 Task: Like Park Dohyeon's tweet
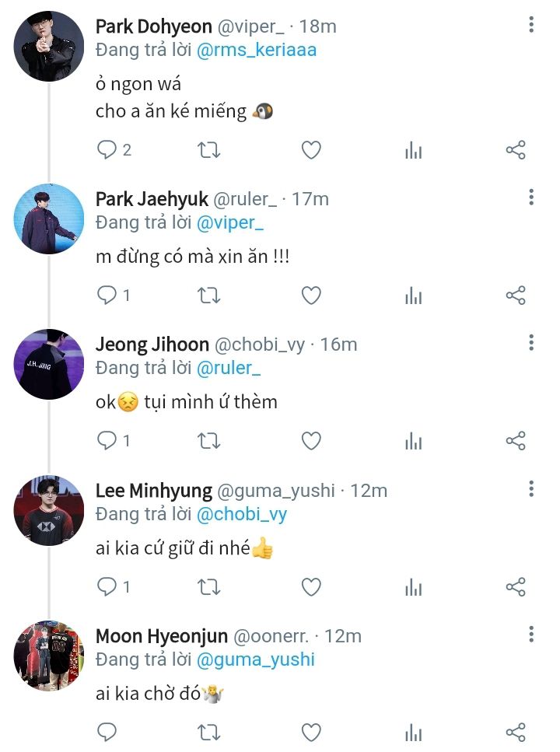(x=311, y=150)
